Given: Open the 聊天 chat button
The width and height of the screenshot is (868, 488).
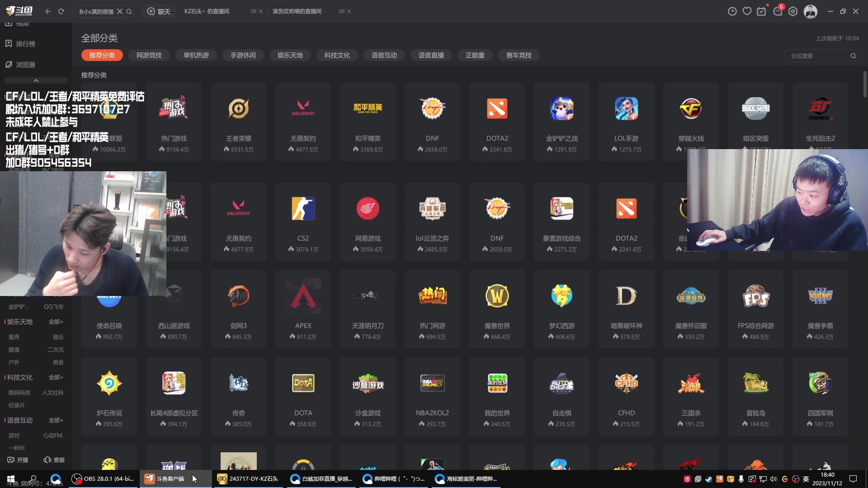Looking at the screenshot, I should [159, 11].
